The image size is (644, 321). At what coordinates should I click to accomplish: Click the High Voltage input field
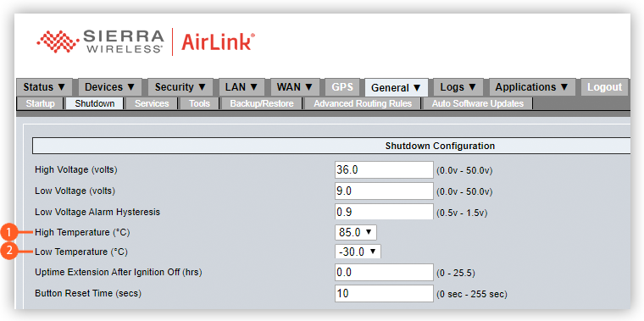coord(384,169)
